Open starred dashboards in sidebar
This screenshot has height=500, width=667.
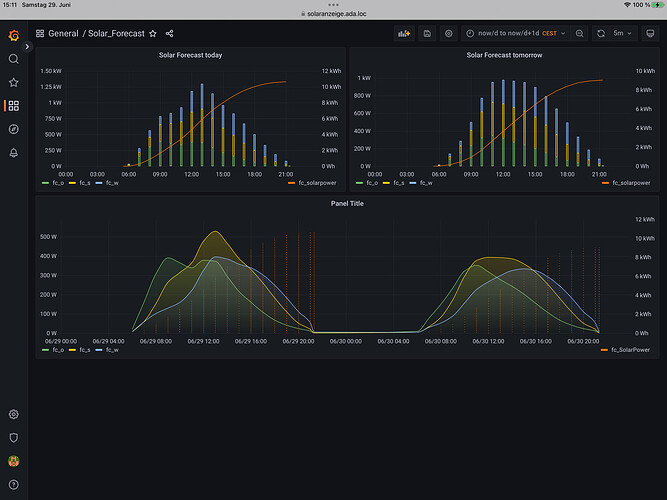pos(14,82)
